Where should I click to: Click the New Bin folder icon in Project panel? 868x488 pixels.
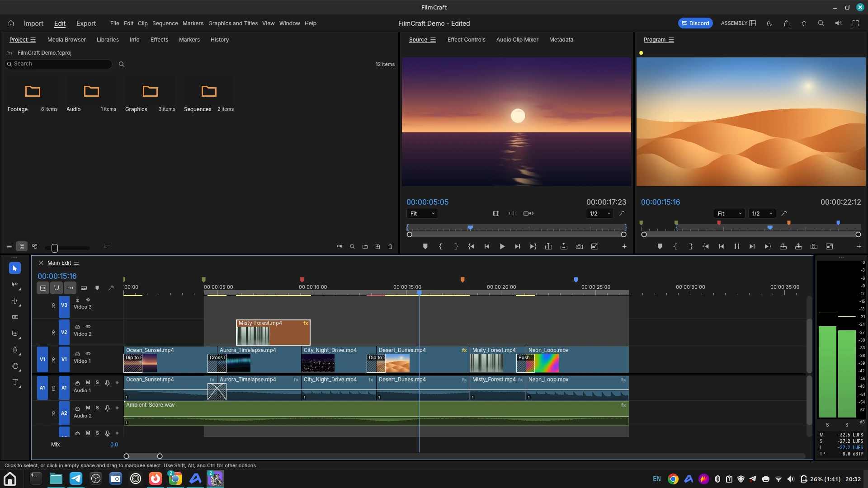(365, 247)
